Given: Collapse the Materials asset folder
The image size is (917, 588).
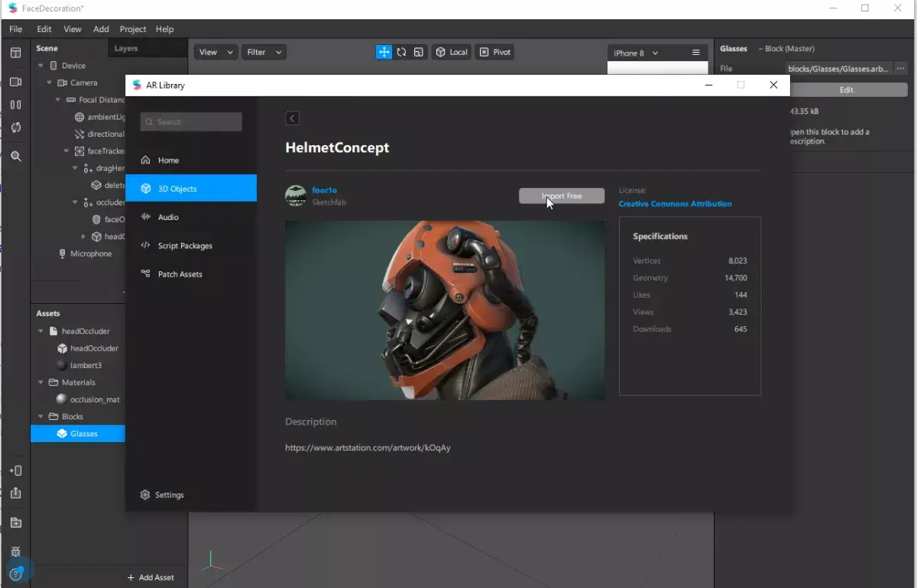Looking at the screenshot, I should [x=41, y=383].
